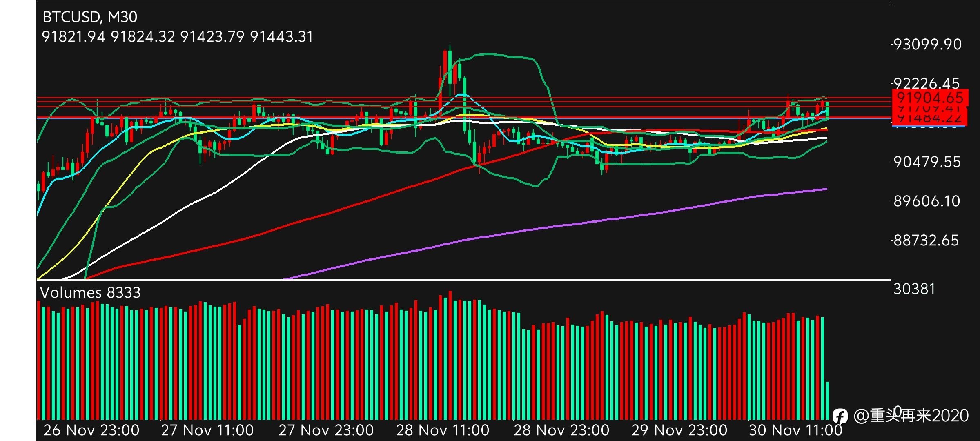Select the BTCUSD, M30 chart title
The height and width of the screenshot is (441, 980).
point(90,17)
